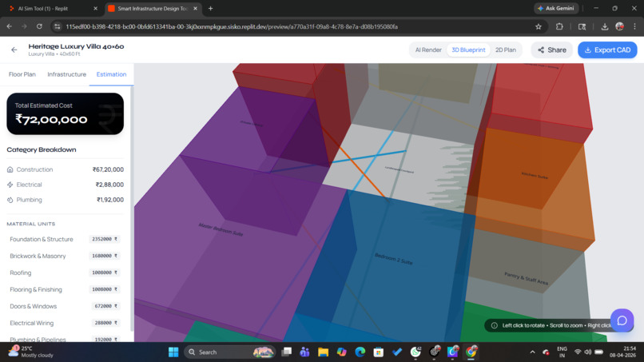The image size is (644, 362).
Task: Switch to AI Render view
Action: pyautogui.click(x=428, y=50)
